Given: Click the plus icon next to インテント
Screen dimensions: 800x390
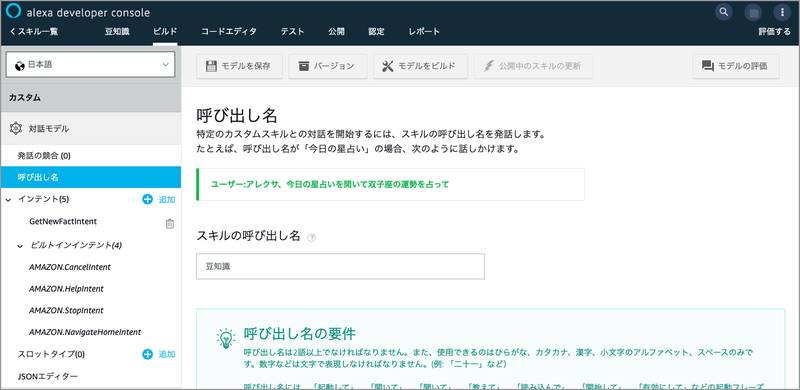Looking at the screenshot, I should pyautogui.click(x=147, y=199).
